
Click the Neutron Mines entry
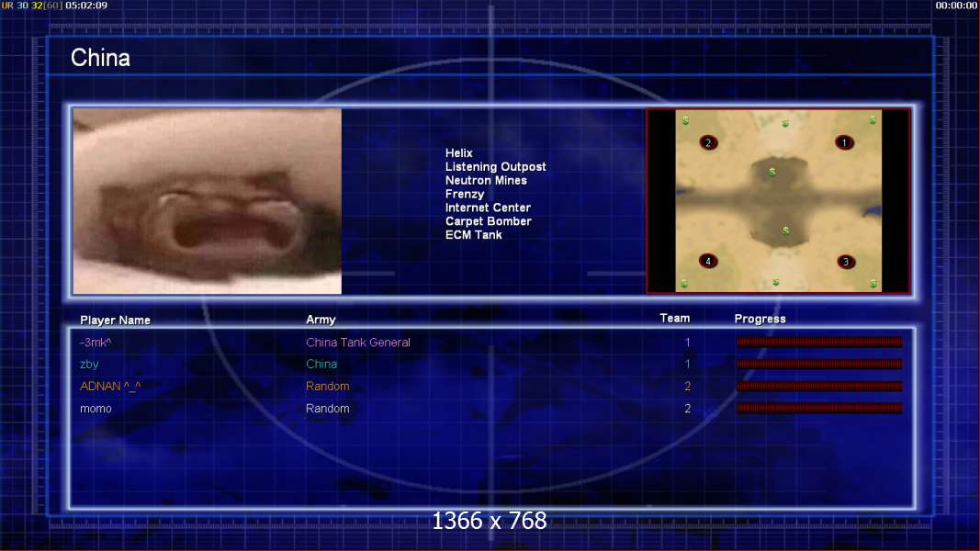[x=486, y=181]
